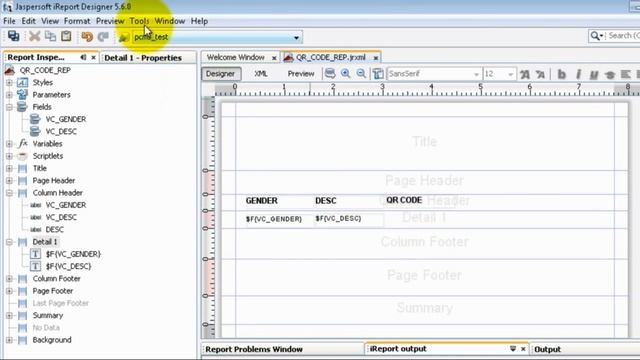Click the report datasources icon
The image size is (640, 360).
tap(123, 38)
